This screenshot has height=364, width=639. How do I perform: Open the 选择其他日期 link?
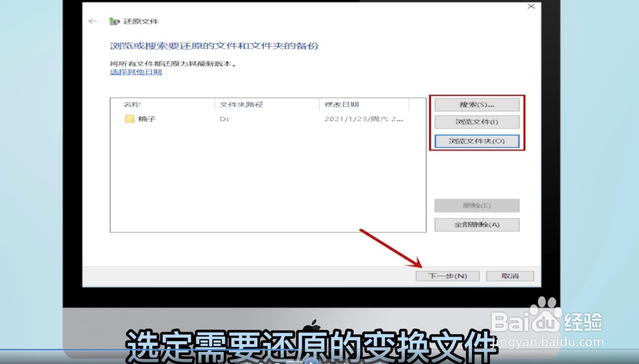pyautogui.click(x=136, y=72)
